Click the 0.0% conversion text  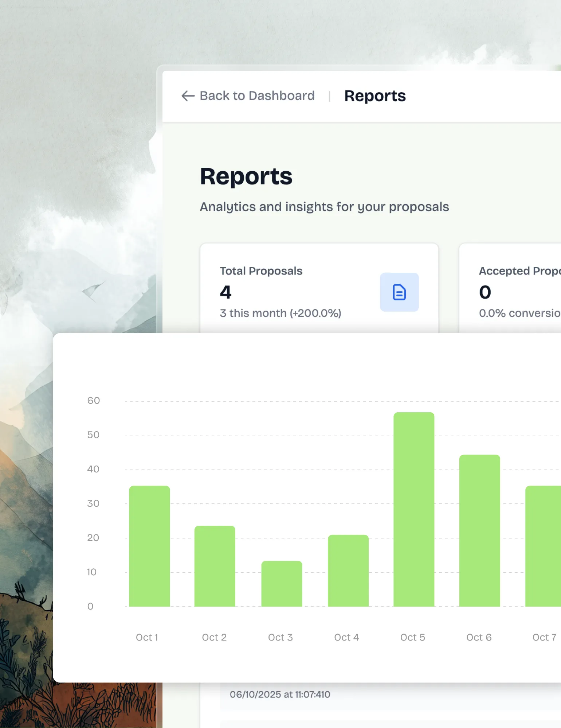[519, 313]
